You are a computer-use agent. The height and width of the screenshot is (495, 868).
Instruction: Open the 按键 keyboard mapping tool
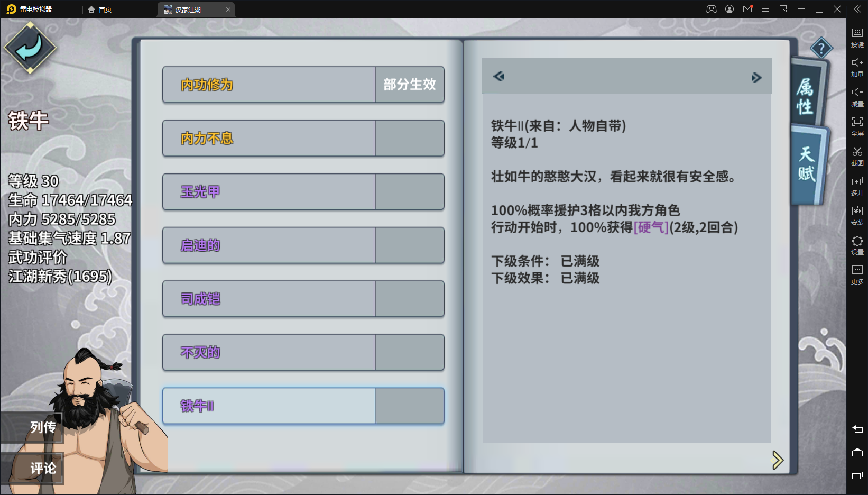(x=857, y=37)
